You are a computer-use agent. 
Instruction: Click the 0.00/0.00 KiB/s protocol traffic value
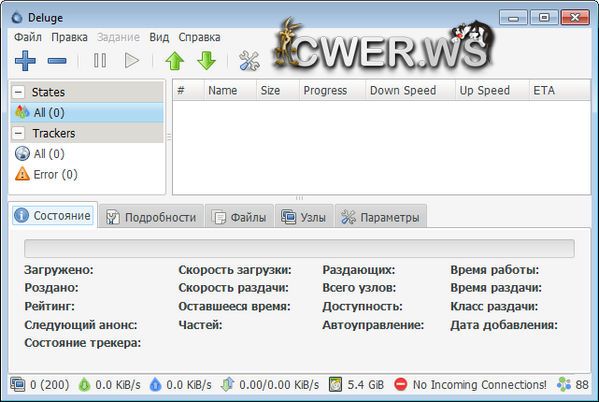point(279,385)
